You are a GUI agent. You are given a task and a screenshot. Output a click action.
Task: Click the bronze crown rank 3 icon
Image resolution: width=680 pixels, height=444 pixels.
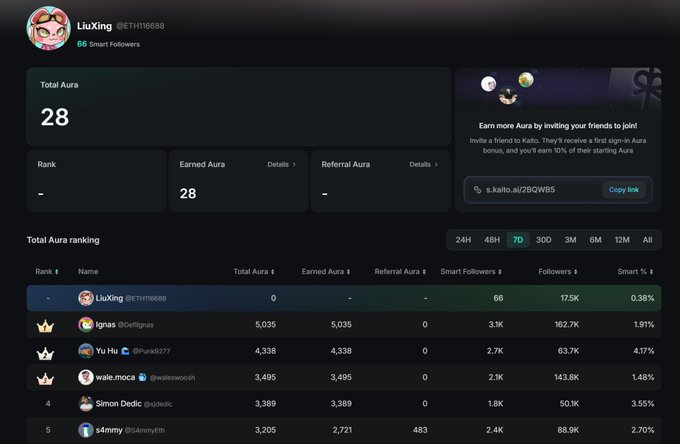[45, 379]
